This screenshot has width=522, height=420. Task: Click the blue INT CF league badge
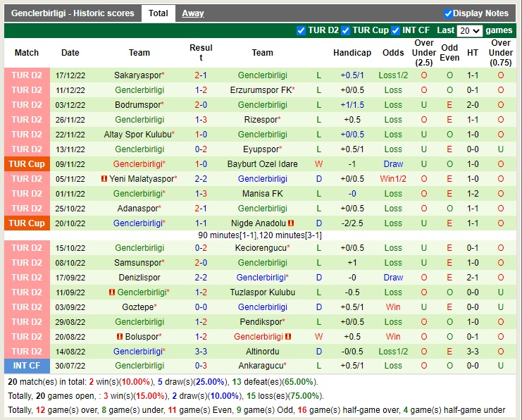(x=27, y=366)
